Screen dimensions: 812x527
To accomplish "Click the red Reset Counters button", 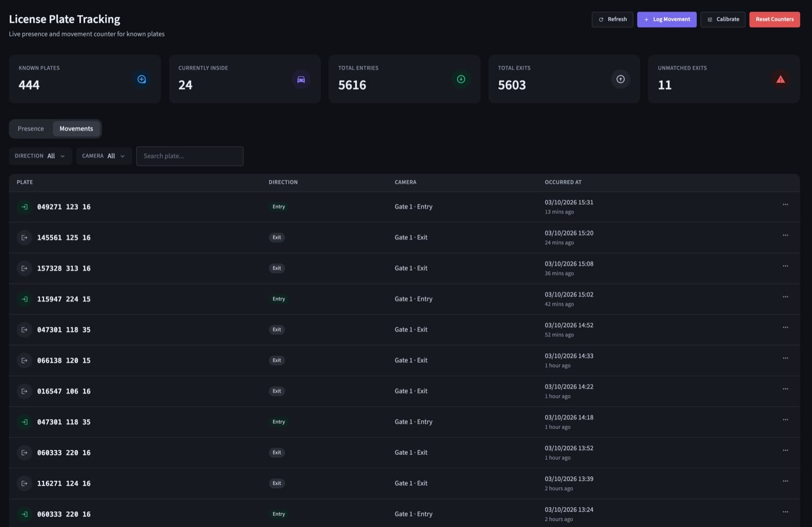I will coord(774,19).
